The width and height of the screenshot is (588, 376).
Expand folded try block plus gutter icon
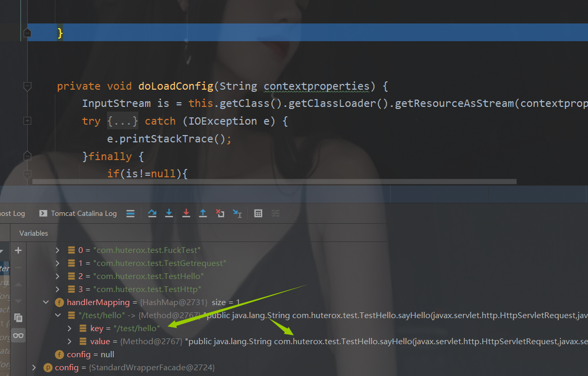tap(27, 120)
